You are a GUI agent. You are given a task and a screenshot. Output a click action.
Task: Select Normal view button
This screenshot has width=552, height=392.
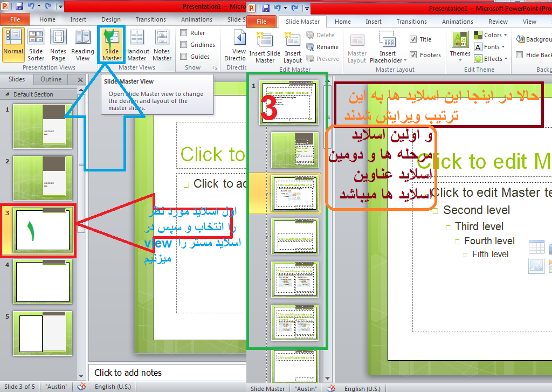pos(13,45)
